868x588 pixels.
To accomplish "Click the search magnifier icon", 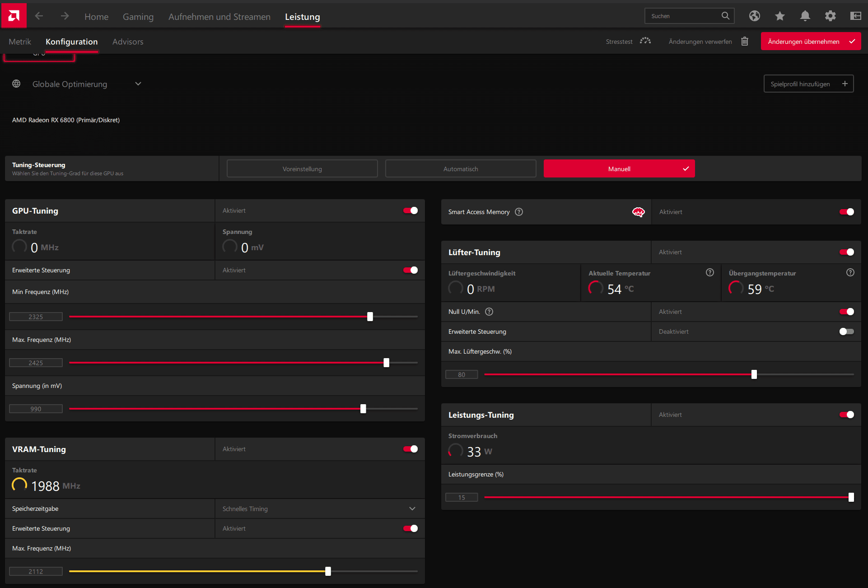I will point(725,16).
